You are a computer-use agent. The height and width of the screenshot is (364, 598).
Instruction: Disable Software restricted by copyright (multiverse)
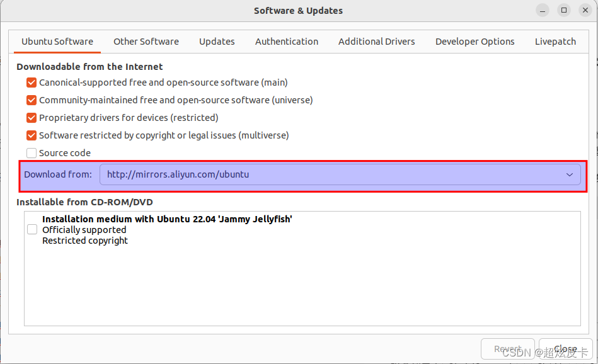tap(32, 135)
